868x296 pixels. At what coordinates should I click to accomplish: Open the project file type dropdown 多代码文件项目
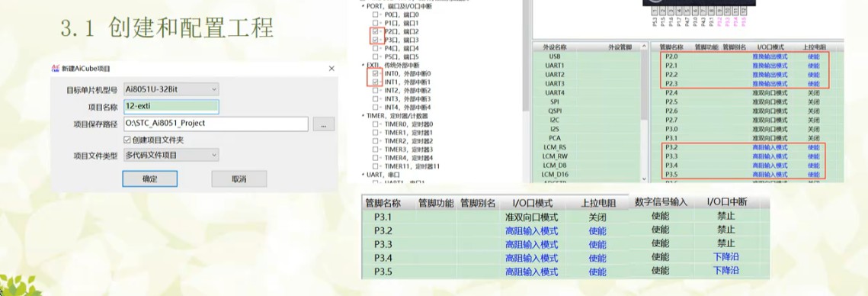171,155
